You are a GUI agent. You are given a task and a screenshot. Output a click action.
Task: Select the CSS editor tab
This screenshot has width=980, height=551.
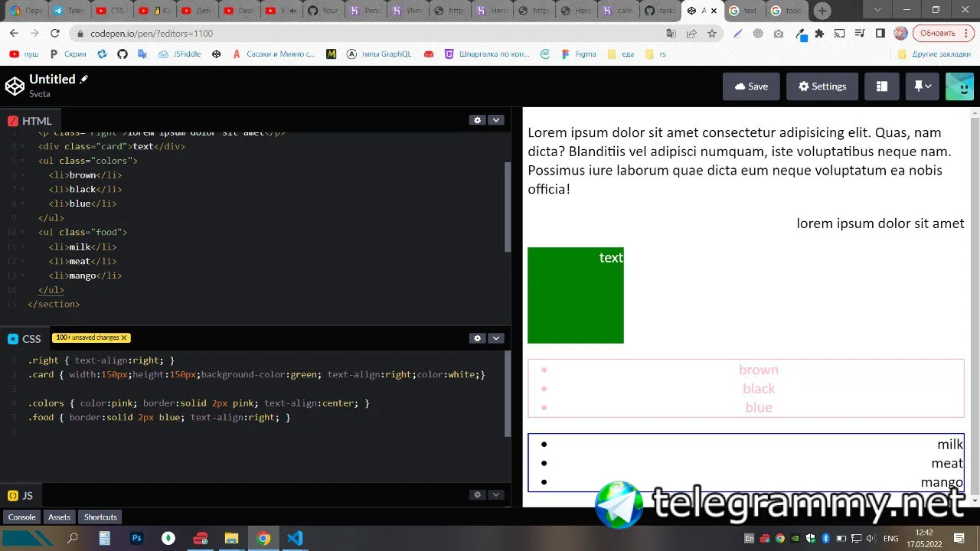click(24, 339)
